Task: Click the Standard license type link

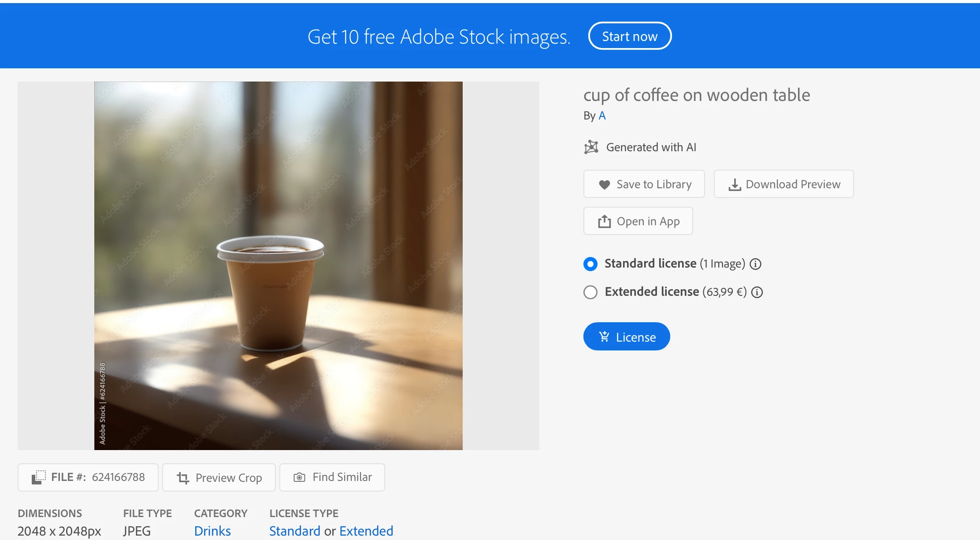Action: pos(294,531)
